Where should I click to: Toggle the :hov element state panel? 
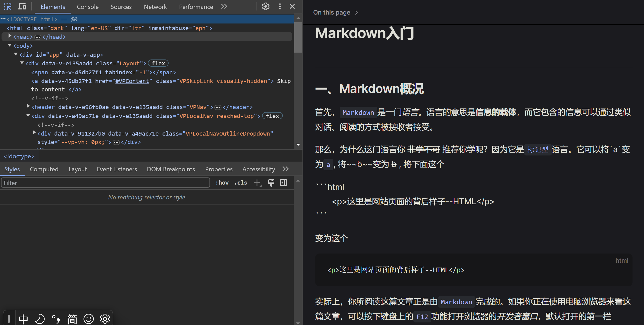[x=222, y=183]
